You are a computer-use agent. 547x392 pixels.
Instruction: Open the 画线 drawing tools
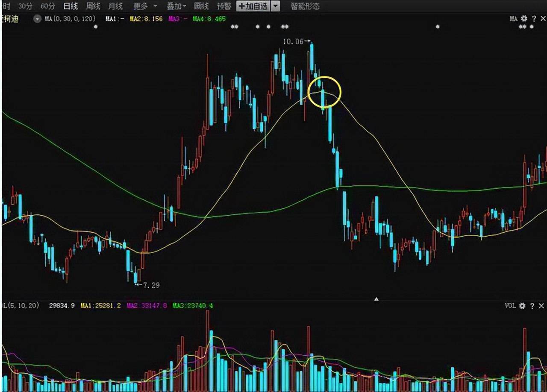coord(201,6)
